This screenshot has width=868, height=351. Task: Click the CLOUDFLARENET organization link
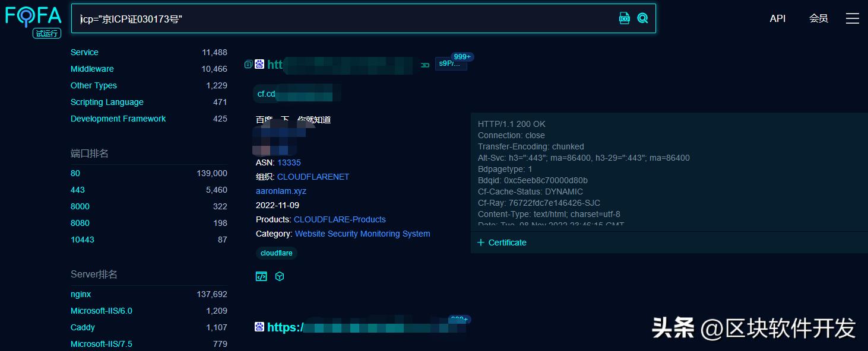pyautogui.click(x=313, y=177)
